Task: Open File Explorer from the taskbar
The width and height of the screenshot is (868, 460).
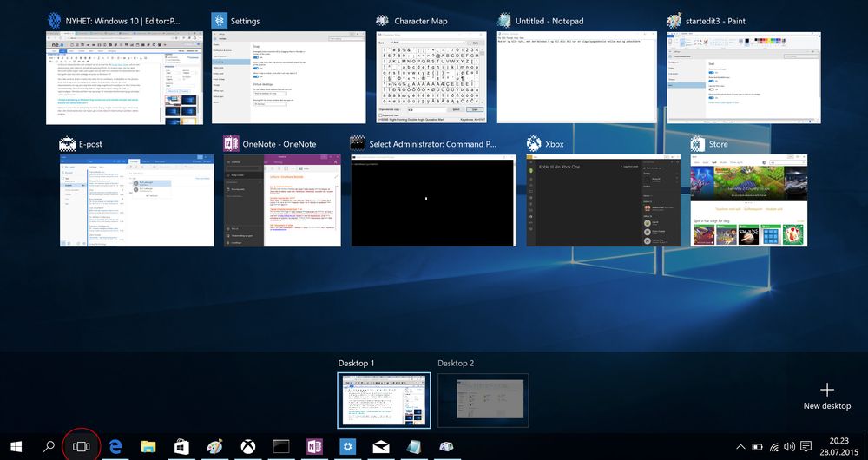Action: (x=148, y=446)
